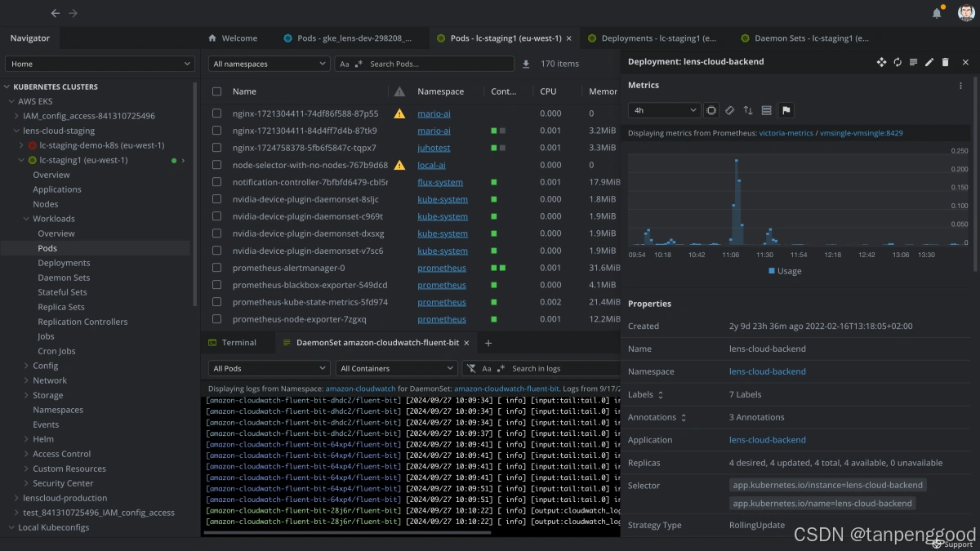The height and width of the screenshot is (551, 980).
Task: Check the prometheus-node-exporter-7zgxq checkbox
Action: (x=216, y=319)
